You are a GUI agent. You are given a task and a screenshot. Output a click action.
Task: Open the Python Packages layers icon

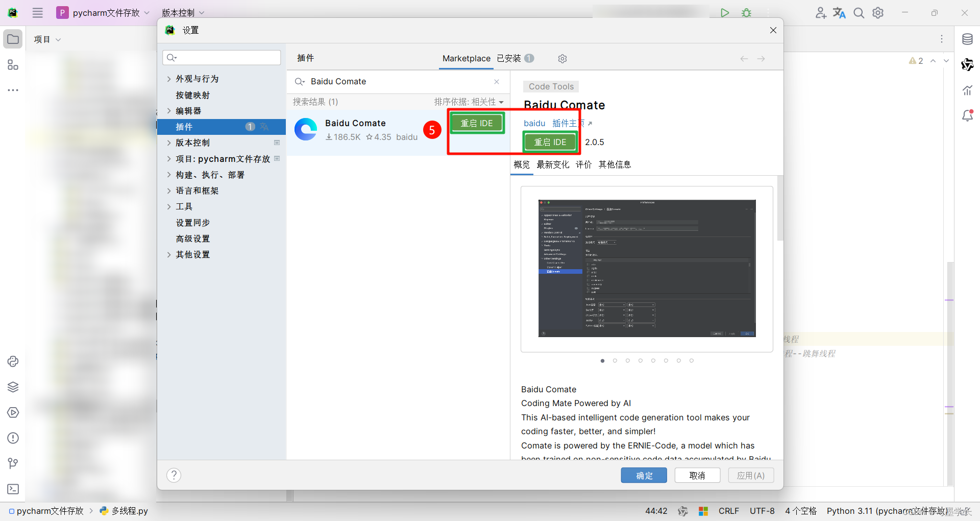[x=13, y=387]
